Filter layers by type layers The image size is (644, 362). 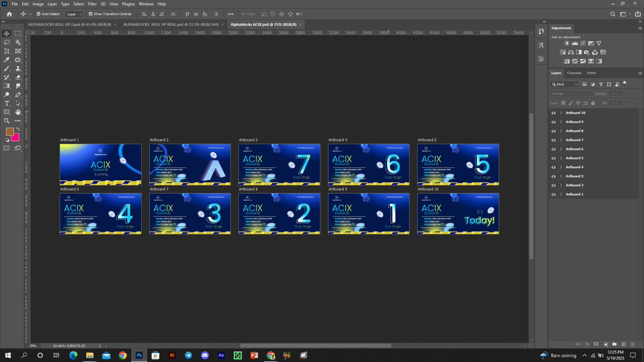pos(601,84)
